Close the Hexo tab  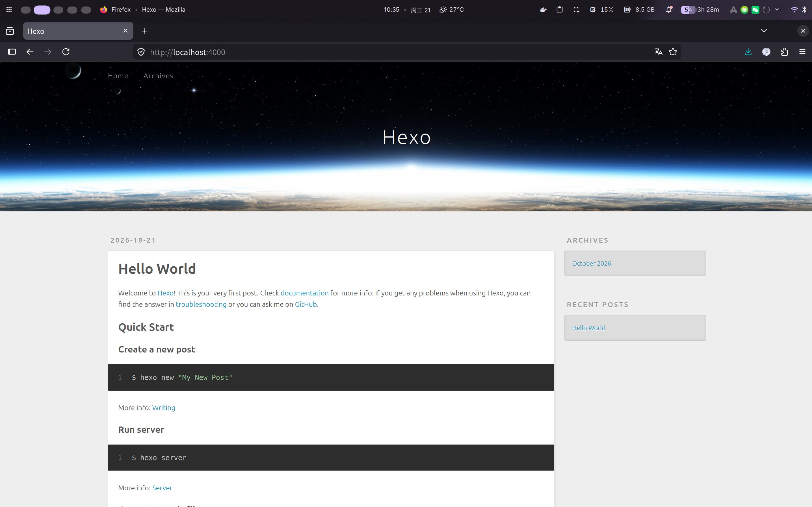[x=125, y=31]
